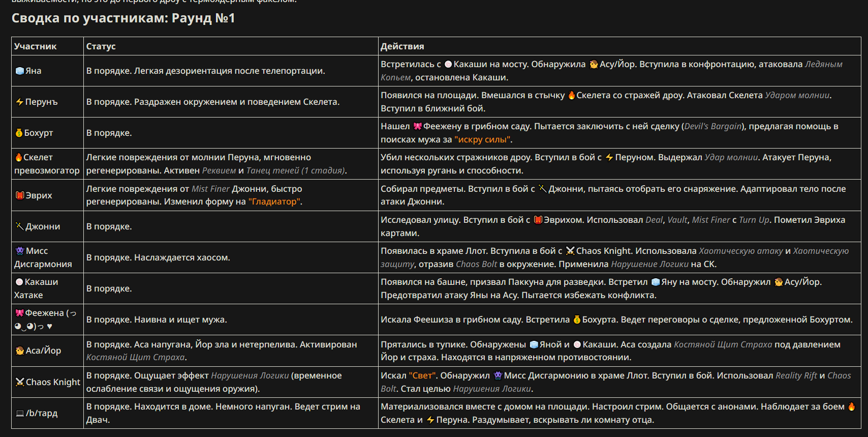Click the italic text "Reality Rift"
The width and height of the screenshot is (868, 437).
[796, 375]
